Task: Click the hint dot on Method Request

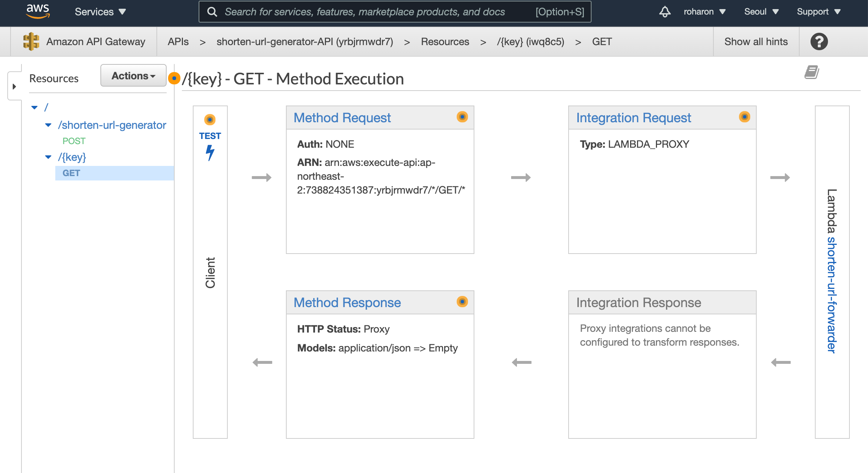Action: pyautogui.click(x=462, y=117)
